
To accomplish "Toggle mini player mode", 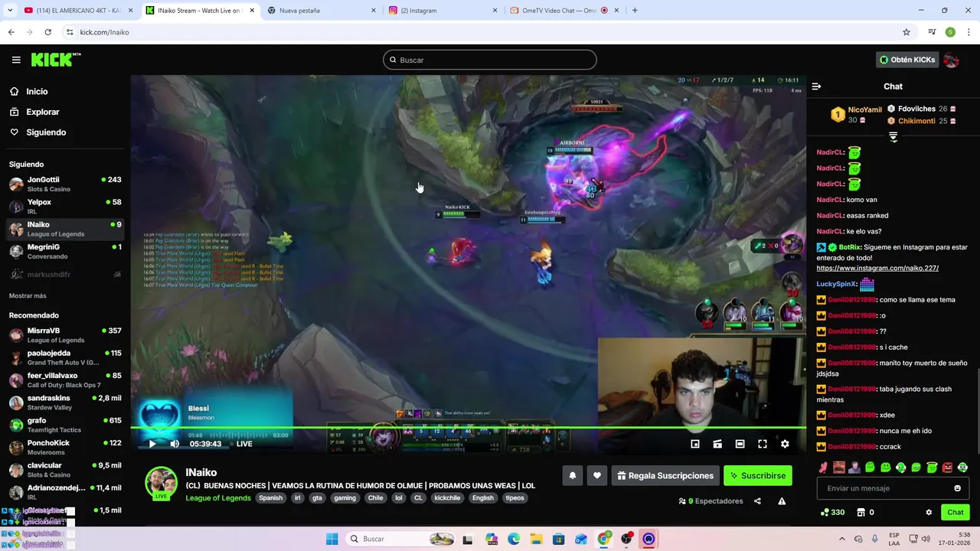I will tap(695, 444).
